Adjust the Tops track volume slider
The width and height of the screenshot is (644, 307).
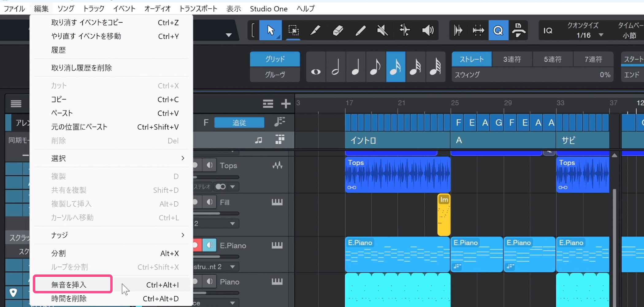point(216,177)
